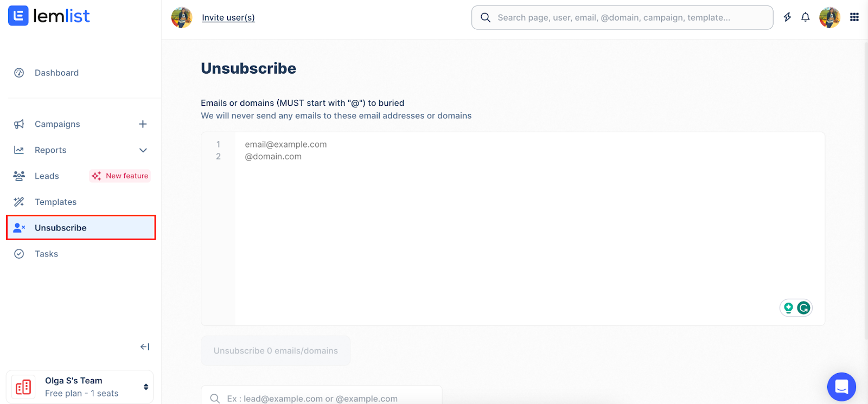
Task: Open the Olga S's Team switcher
Action: [x=80, y=387]
